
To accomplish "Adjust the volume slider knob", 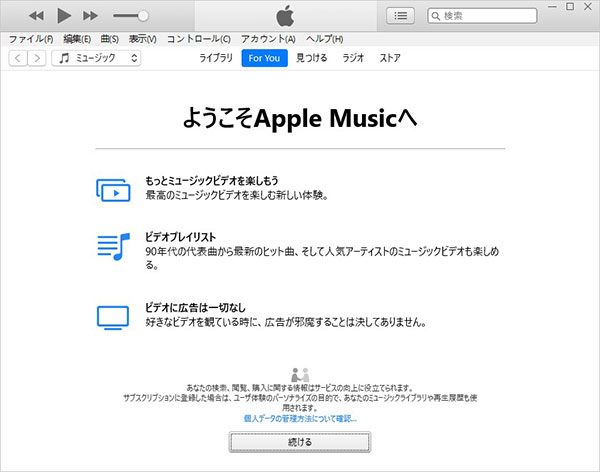I will (143, 16).
